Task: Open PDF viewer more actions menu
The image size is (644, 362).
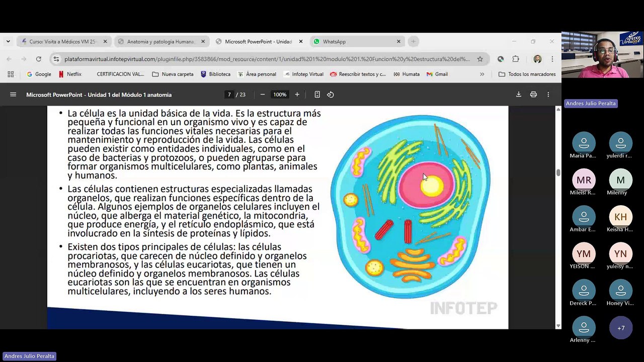Action: coord(548,95)
